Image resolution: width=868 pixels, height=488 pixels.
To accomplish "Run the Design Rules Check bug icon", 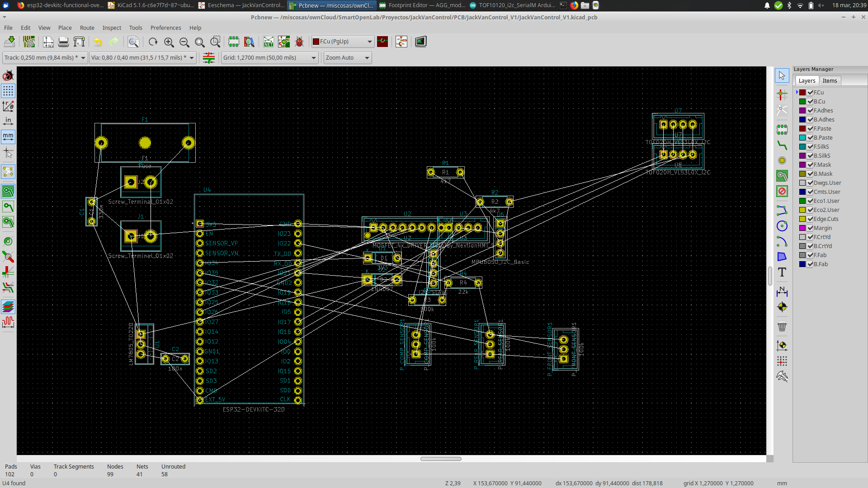I will (299, 42).
